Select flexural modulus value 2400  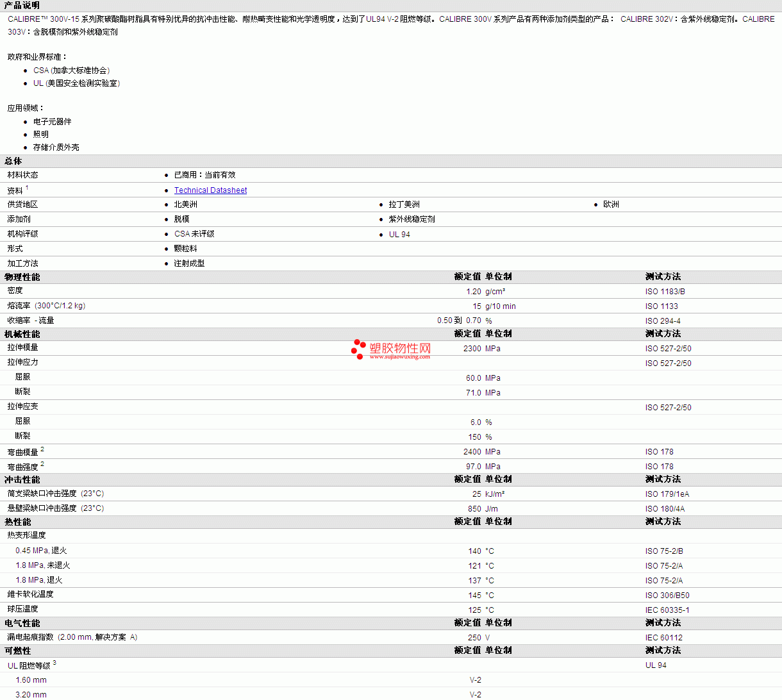click(472, 452)
